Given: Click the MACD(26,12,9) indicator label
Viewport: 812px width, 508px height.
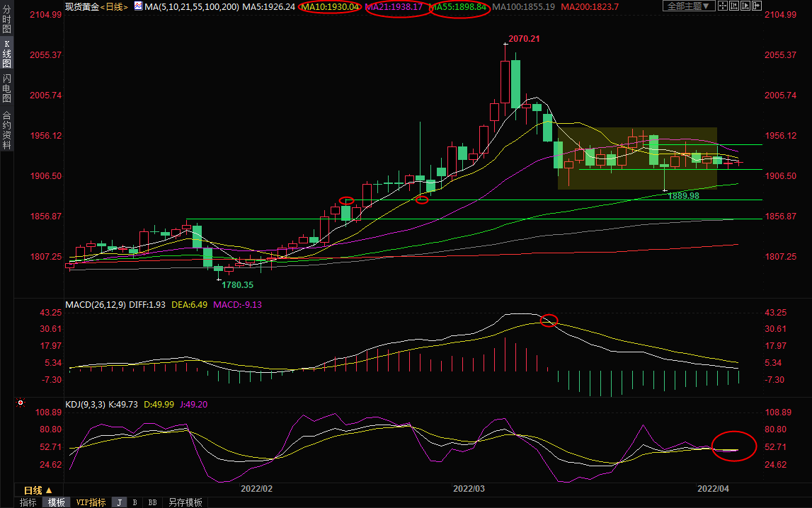Looking at the screenshot, I should 96,304.
